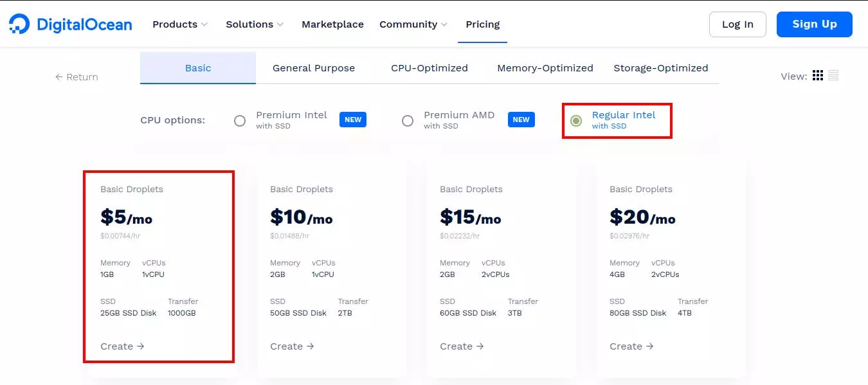Click the View label
868x385 pixels.
tap(793, 76)
